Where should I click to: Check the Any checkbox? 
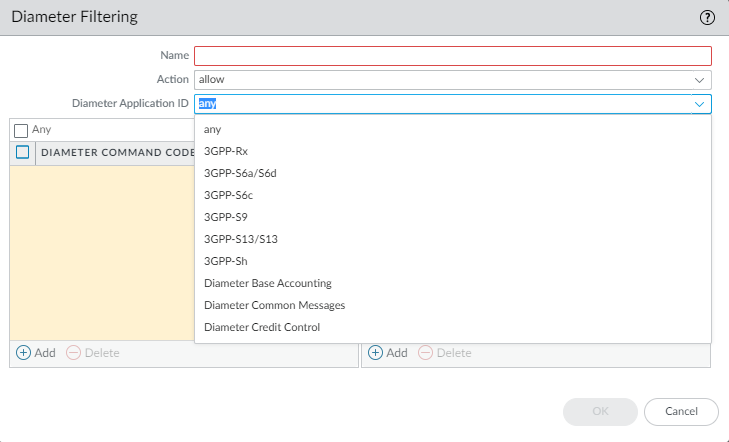click(21, 130)
